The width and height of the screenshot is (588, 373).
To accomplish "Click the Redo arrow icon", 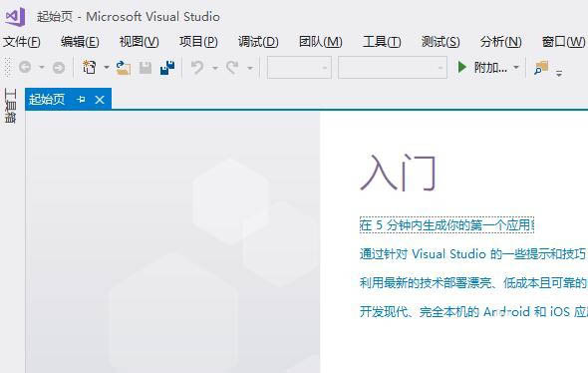I will pos(232,68).
